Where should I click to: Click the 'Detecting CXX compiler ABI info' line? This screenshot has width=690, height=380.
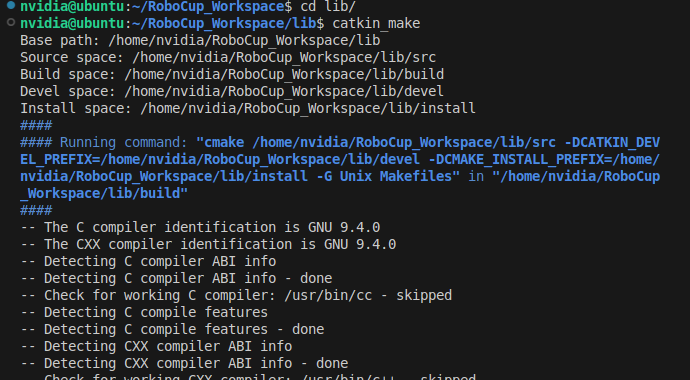click(x=156, y=346)
